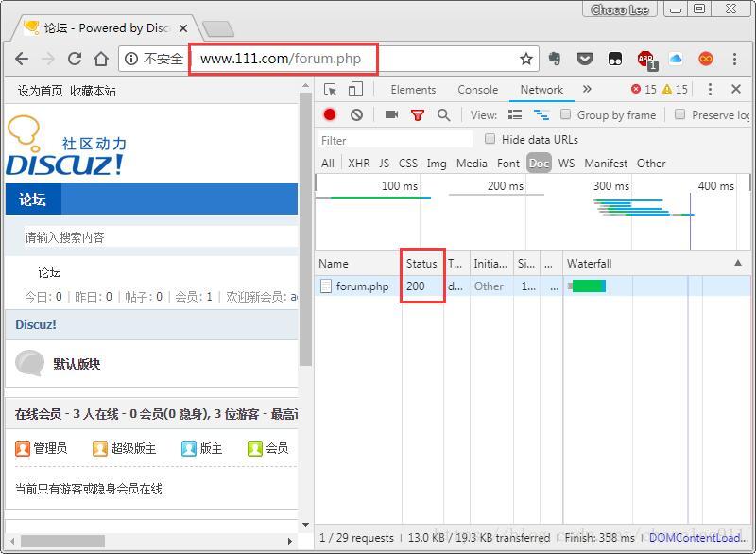Open the Chrome three-dot menu
This screenshot has height=554, width=756.
click(734, 59)
